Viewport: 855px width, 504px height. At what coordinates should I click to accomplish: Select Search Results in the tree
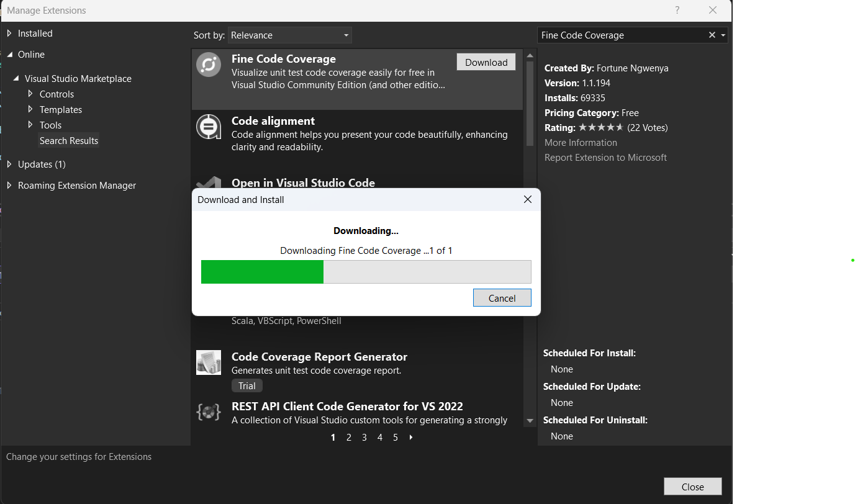69,141
